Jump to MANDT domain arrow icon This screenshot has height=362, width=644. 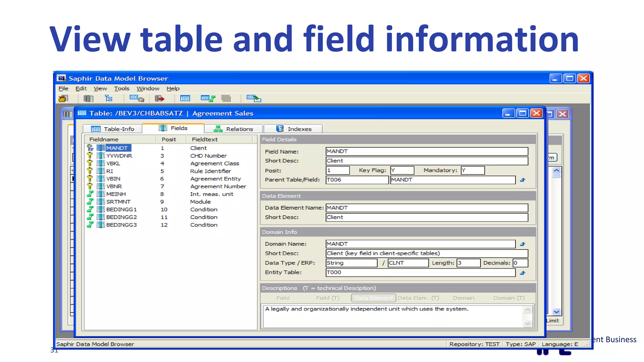(x=523, y=244)
